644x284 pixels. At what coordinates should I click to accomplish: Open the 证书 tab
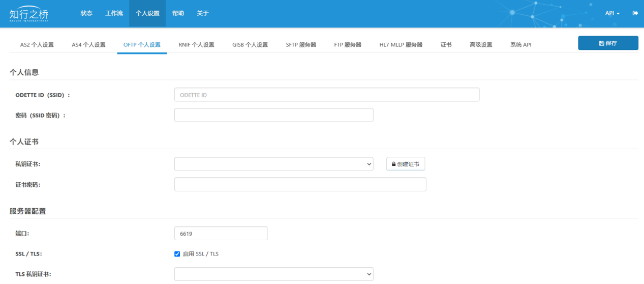[x=446, y=45]
